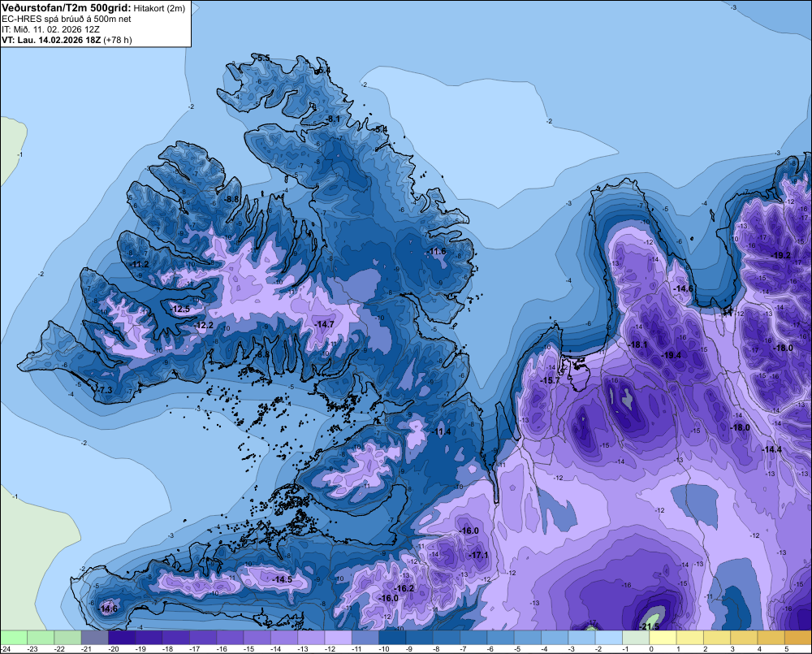Image resolution: width=812 pixels, height=654 pixels.
Task: Select legend swatch between 2 and 3
Action: tap(717, 637)
